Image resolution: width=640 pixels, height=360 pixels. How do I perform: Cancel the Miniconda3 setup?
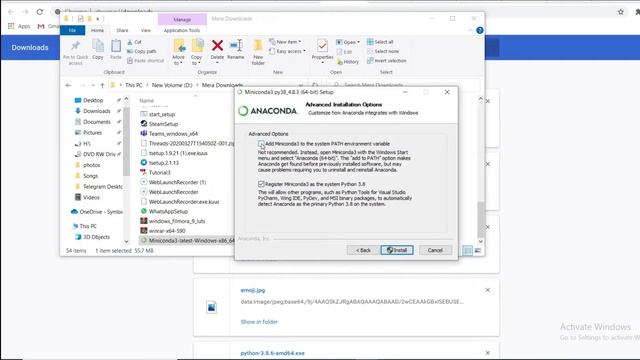coord(435,250)
